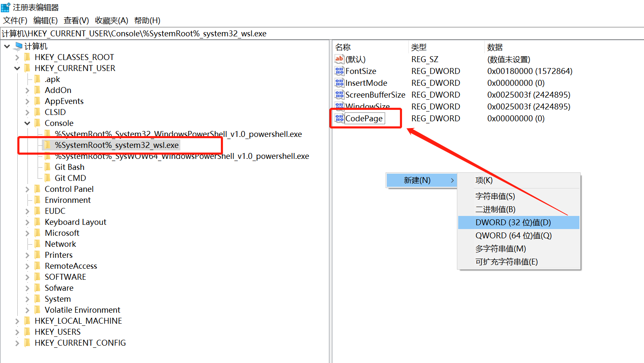
Task: Select the EUDC key in tree
Action: click(x=55, y=211)
